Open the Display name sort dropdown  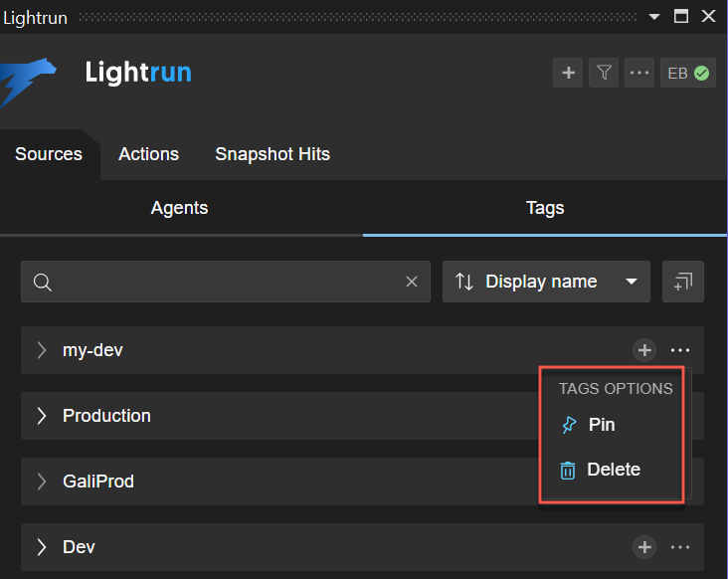coord(546,282)
